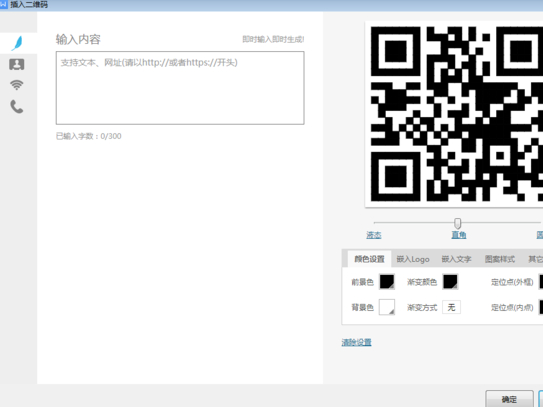Switch to the 颜色设置 tab

[x=369, y=259]
